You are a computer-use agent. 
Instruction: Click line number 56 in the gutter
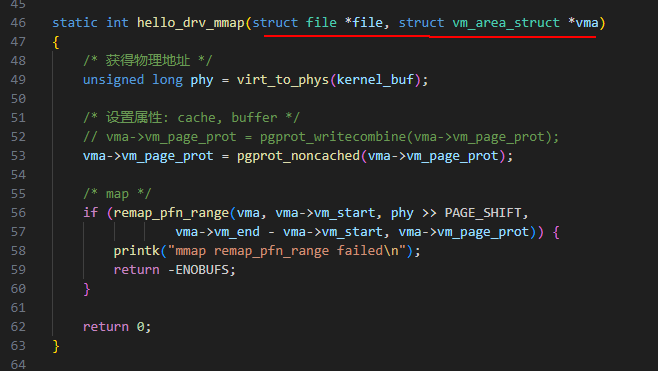[x=18, y=213]
